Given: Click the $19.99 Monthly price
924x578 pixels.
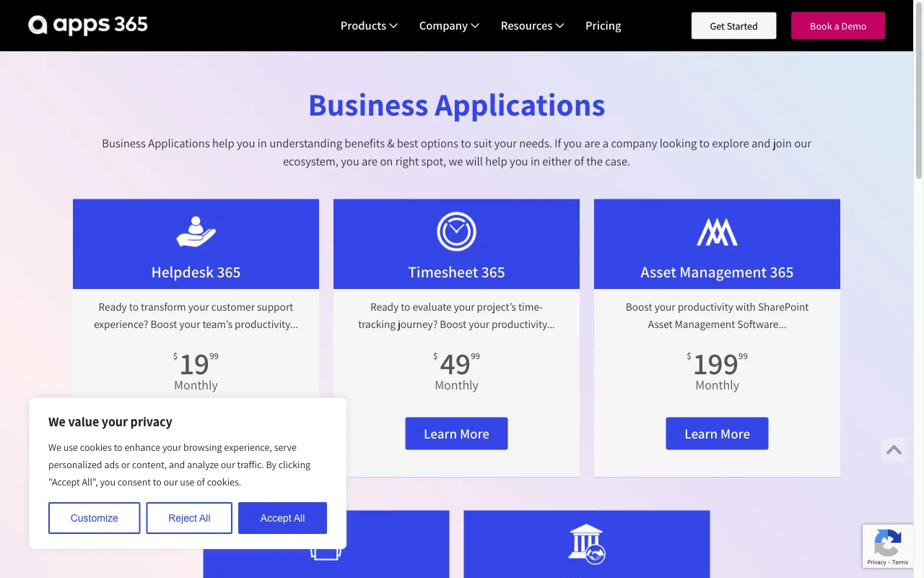Looking at the screenshot, I should pos(196,371).
